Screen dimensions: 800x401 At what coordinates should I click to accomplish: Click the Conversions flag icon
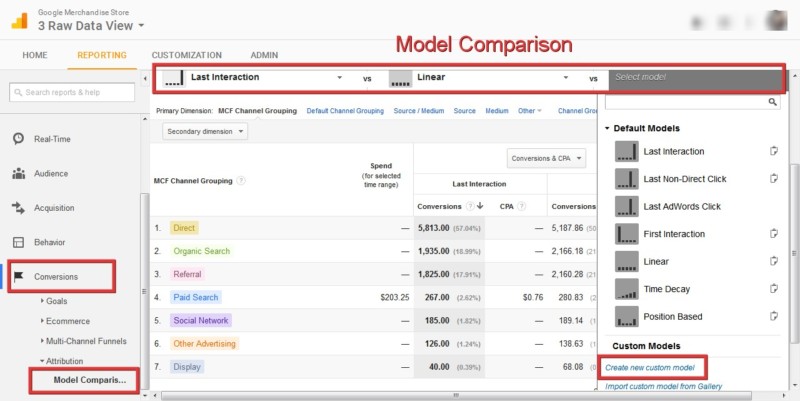click(x=19, y=276)
